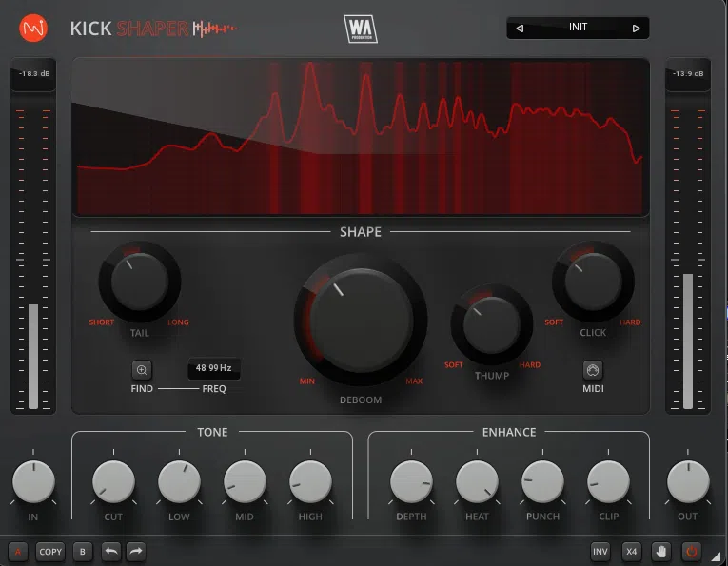728x566 pixels.
Task: Click the 48.99 Hz frequency field
Action: pyautogui.click(x=213, y=368)
